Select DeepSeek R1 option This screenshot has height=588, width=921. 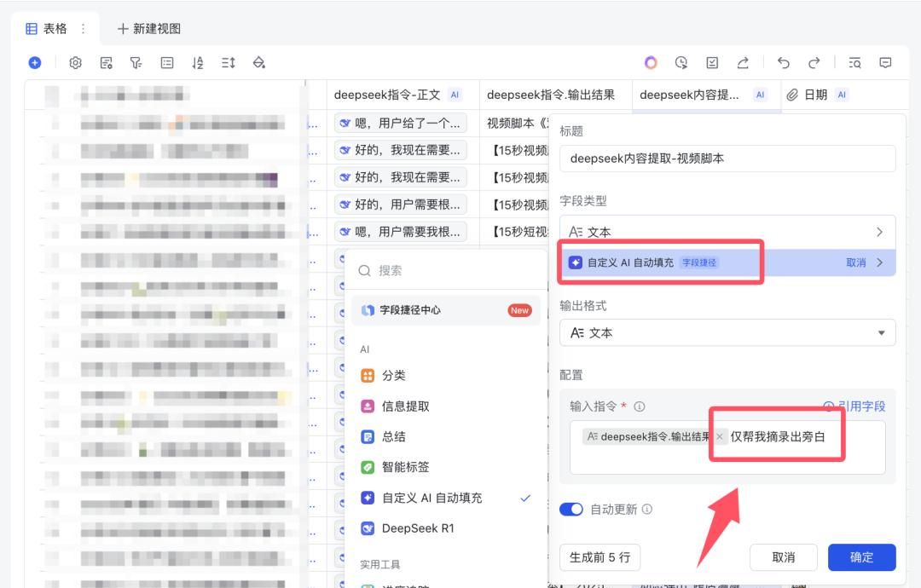tap(445, 528)
